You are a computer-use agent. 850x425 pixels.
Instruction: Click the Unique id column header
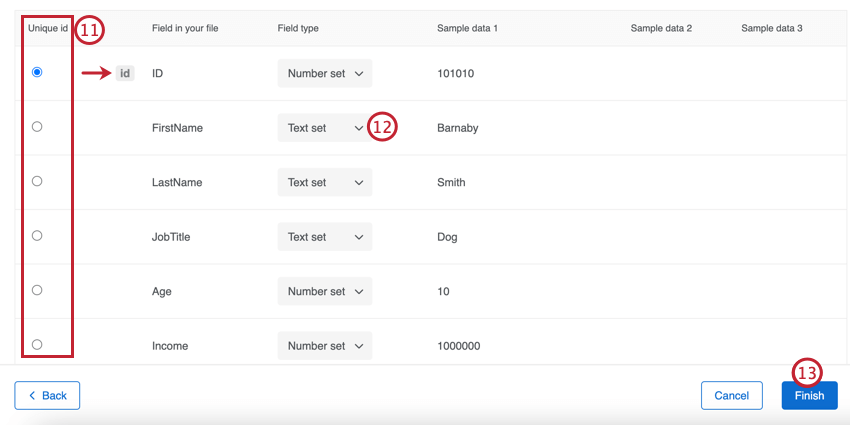tap(47, 28)
